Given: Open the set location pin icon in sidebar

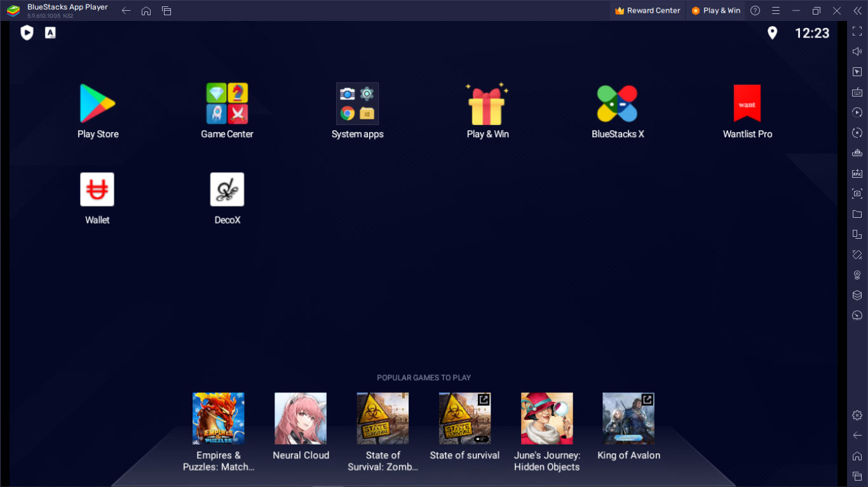Looking at the screenshot, I should click(x=857, y=275).
